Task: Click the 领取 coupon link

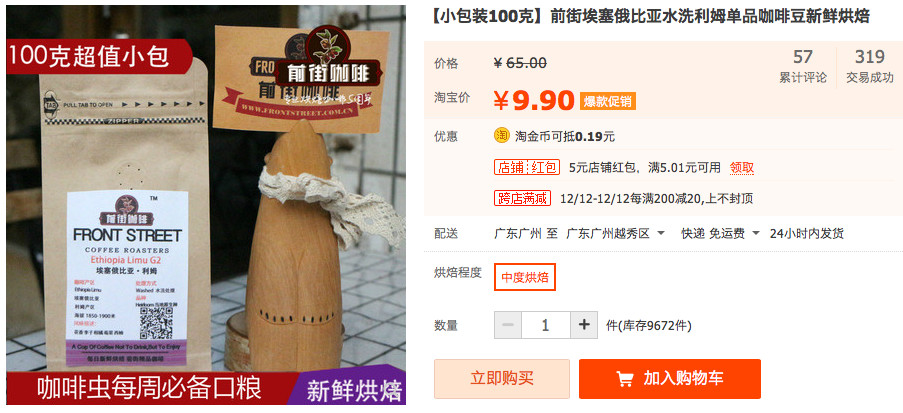Action: tap(742, 168)
